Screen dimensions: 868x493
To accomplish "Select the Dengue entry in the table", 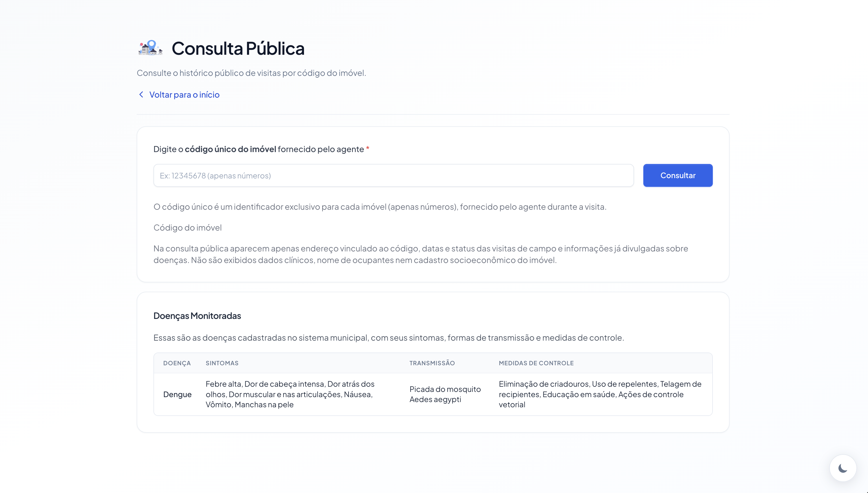I will pos(177,394).
